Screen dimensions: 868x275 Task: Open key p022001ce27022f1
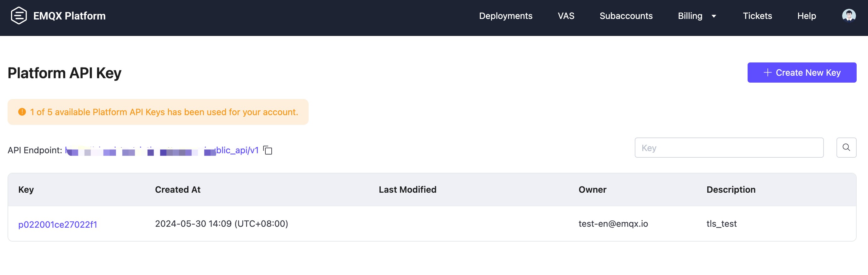tap(58, 225)
